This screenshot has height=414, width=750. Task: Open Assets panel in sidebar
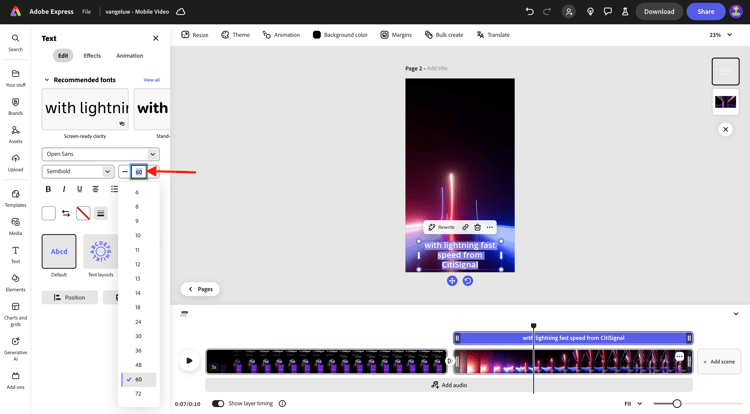[x=15, y=134]
